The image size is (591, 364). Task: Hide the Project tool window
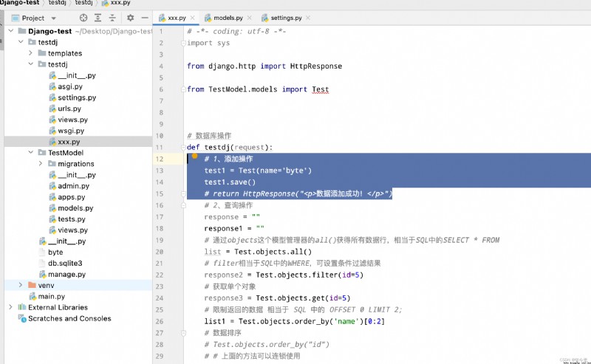145,18
